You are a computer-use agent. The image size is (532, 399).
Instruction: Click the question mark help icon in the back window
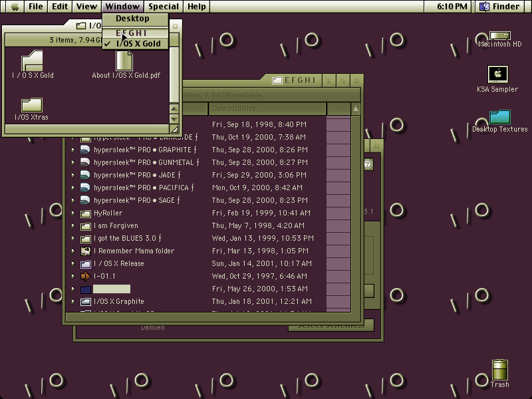pos(368,164)
